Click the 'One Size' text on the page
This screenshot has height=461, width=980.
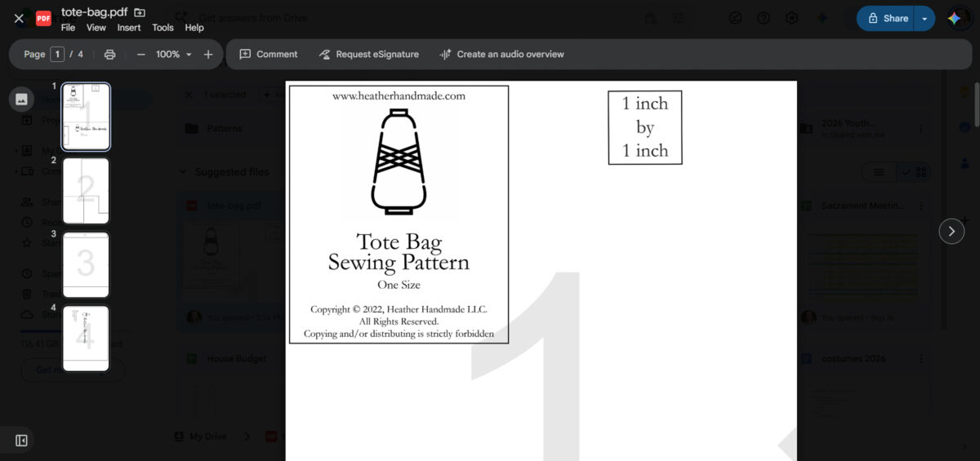pyautogui.click(x=399, y=285)
